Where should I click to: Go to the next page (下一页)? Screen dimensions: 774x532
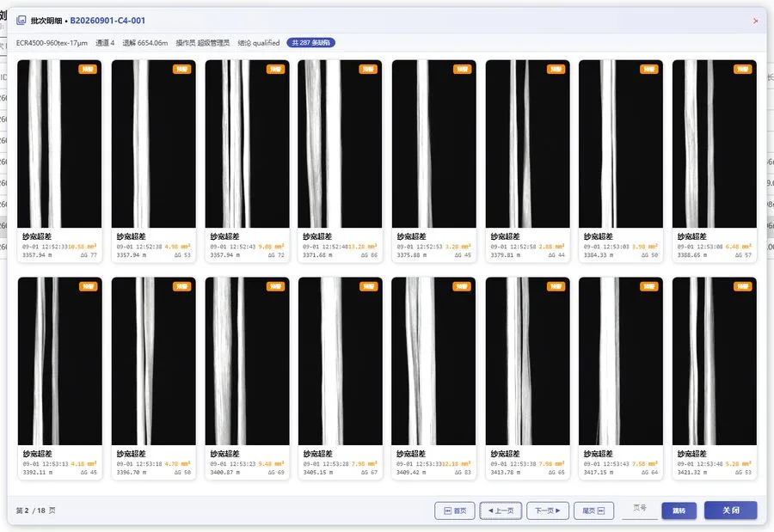(x=548, y=511)
